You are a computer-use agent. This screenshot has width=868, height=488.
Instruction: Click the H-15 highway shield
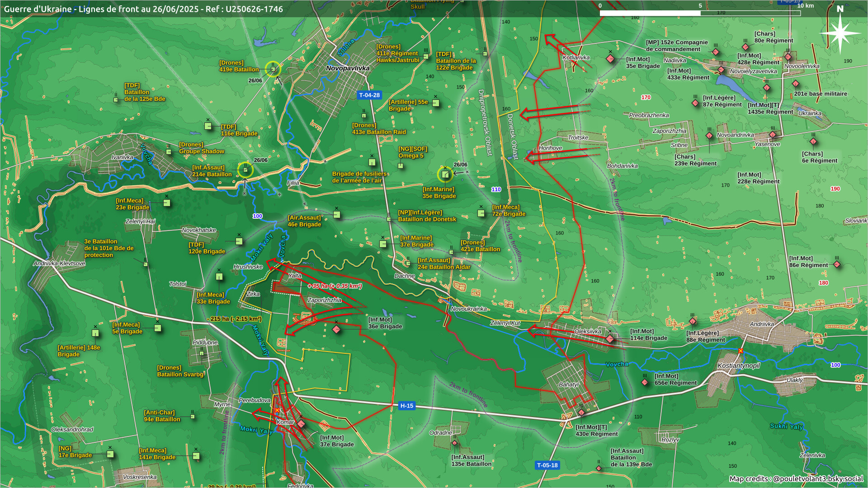[406, 406]
